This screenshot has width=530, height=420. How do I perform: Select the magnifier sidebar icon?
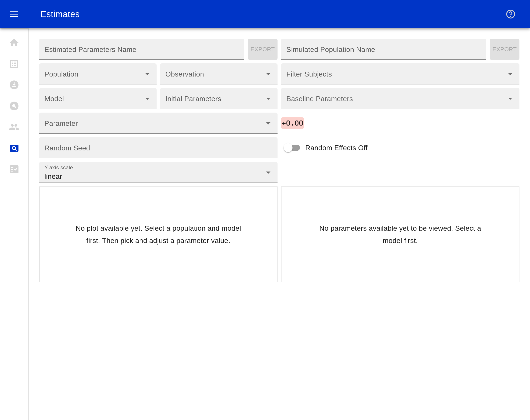point(14,148)
